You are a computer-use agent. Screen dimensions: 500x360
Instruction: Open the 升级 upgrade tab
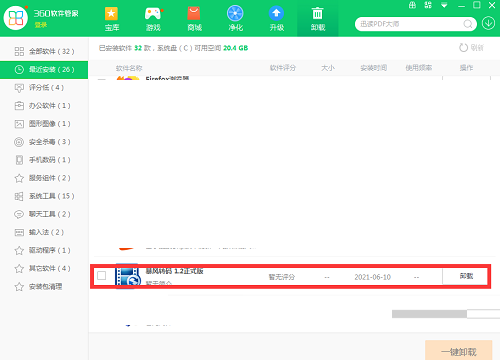pyautogui.click(x=276, y=19)
